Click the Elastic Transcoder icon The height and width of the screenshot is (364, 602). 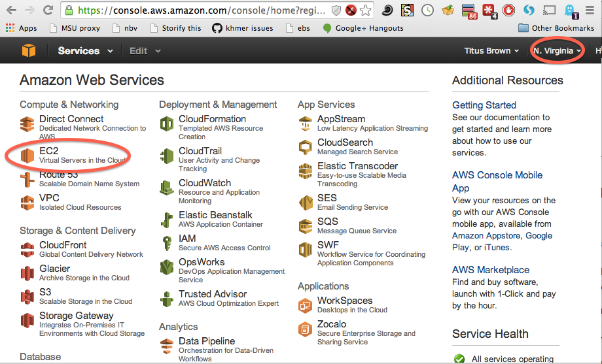[x=306, y=171]
